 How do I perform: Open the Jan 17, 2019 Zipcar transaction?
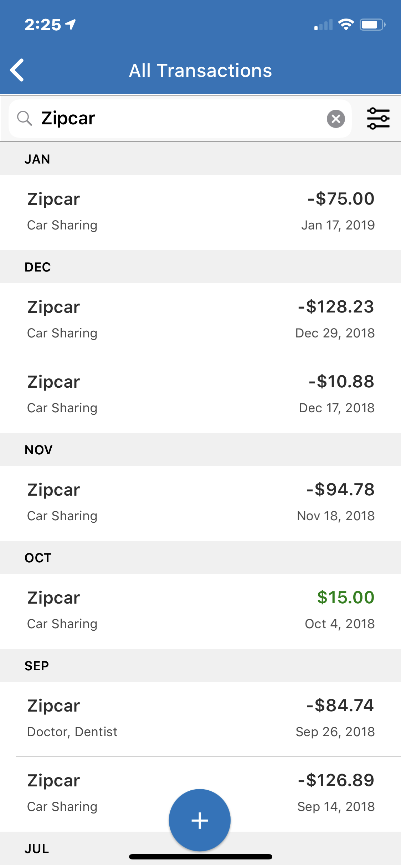tap(200, 212)
